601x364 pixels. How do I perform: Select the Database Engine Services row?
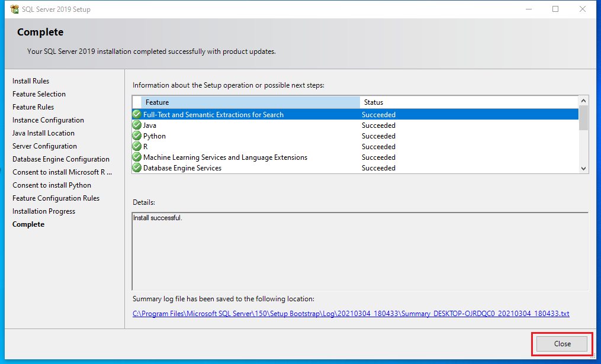click(249, 168)
